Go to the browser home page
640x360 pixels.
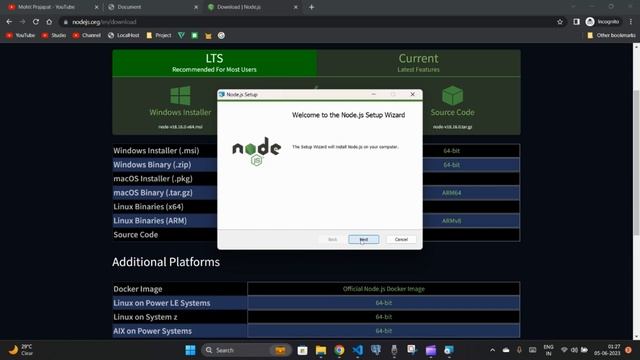49,22
